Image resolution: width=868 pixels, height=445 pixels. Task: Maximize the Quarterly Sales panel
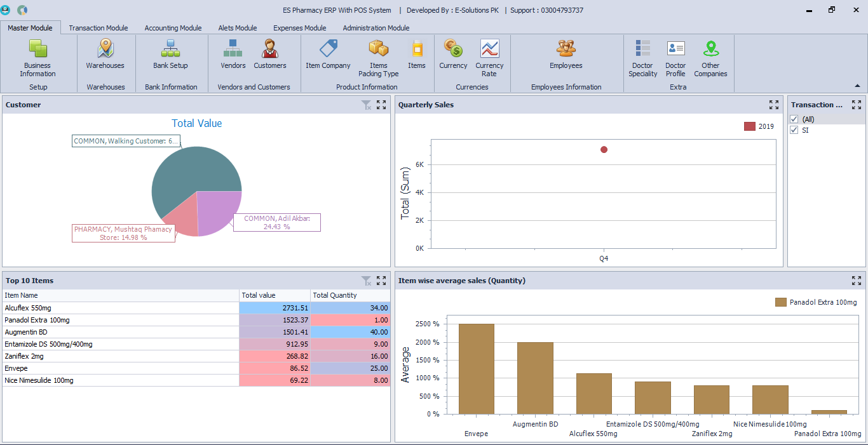pos(773,105)
